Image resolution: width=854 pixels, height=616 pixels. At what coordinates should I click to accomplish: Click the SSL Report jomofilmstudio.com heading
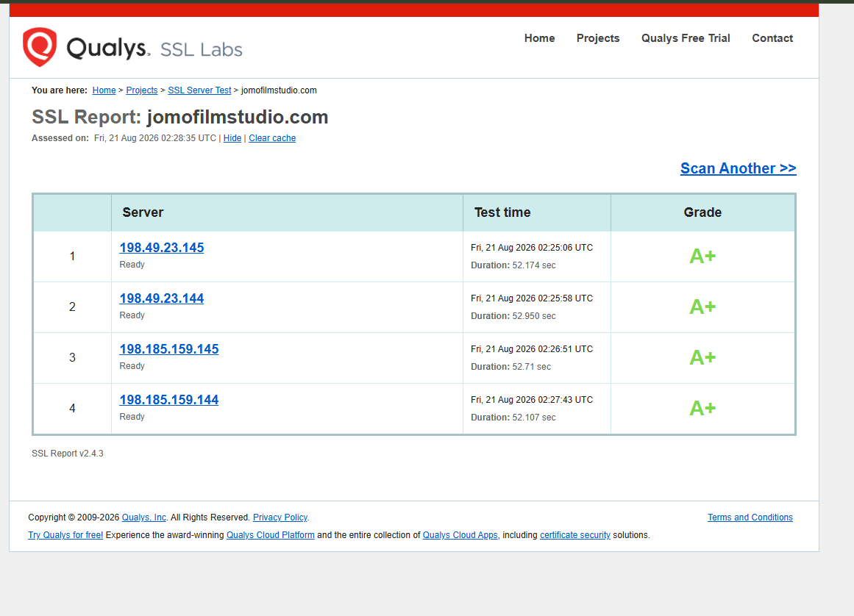pyautogui.click(x=179, y=117)
